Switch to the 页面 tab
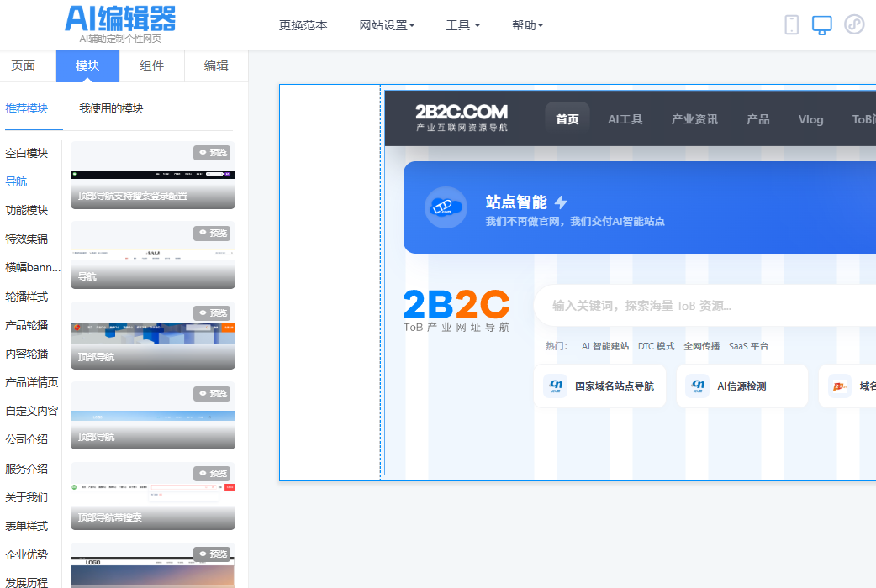876x588 pixels. click(24, 66)
